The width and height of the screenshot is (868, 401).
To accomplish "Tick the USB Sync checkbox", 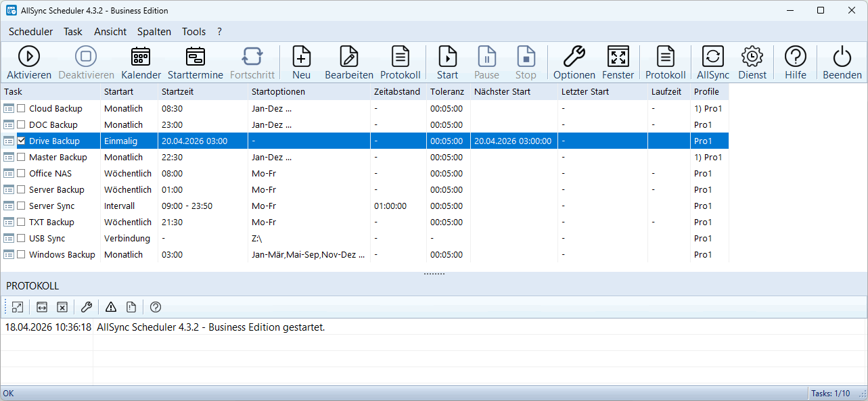I will (x=22, y=238).
